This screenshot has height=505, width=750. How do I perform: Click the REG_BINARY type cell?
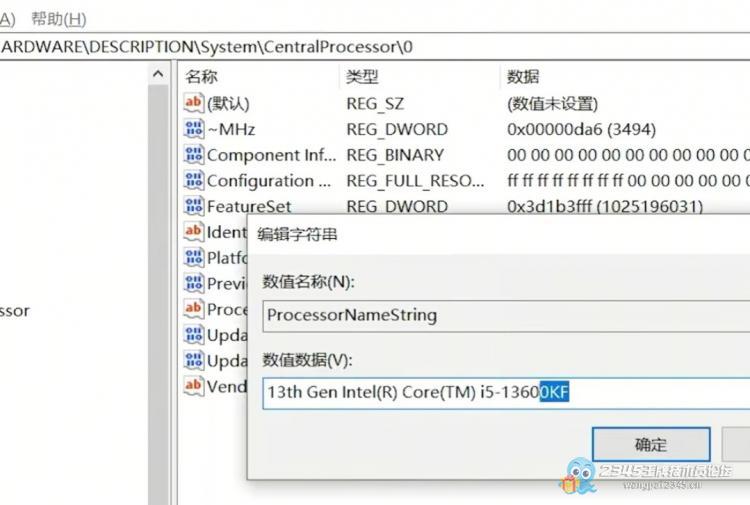[395, 155]
